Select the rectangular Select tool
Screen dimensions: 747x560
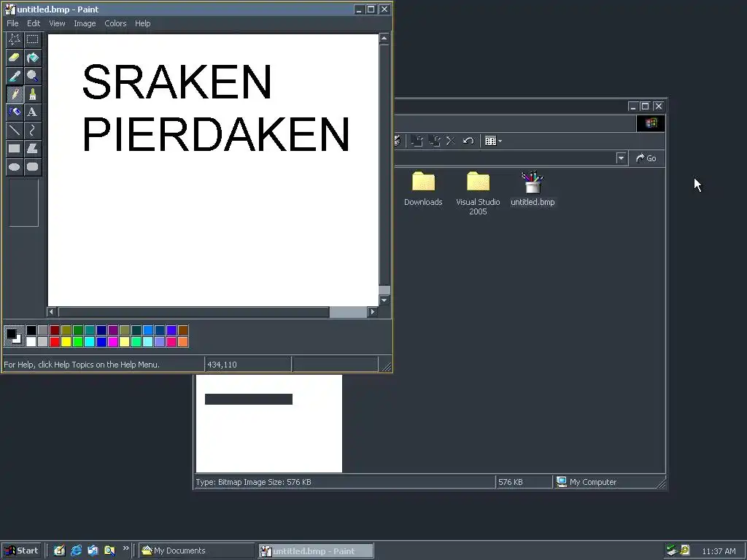[32, 39]
